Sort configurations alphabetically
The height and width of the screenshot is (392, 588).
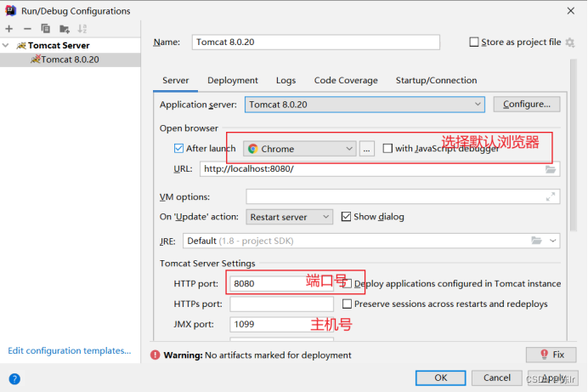(x=82, y=29)
